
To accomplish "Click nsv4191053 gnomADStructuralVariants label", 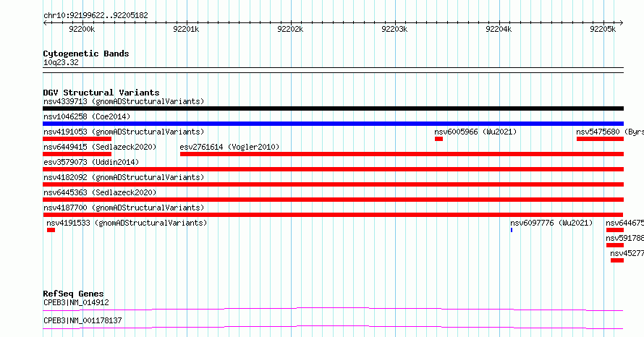I will pos(124,132).
